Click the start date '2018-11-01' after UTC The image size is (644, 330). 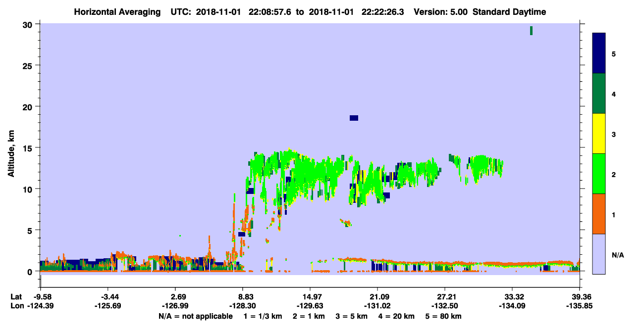[219, 12]
